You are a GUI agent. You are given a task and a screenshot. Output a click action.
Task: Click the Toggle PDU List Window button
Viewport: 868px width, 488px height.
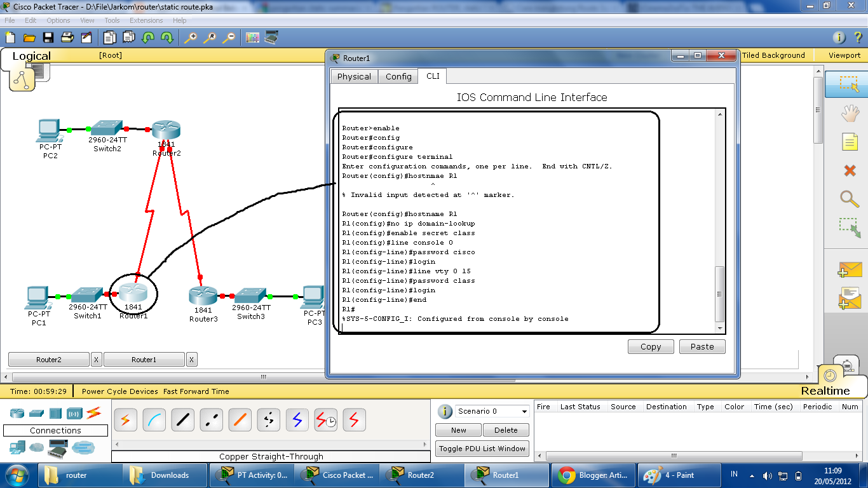[482, 449]
